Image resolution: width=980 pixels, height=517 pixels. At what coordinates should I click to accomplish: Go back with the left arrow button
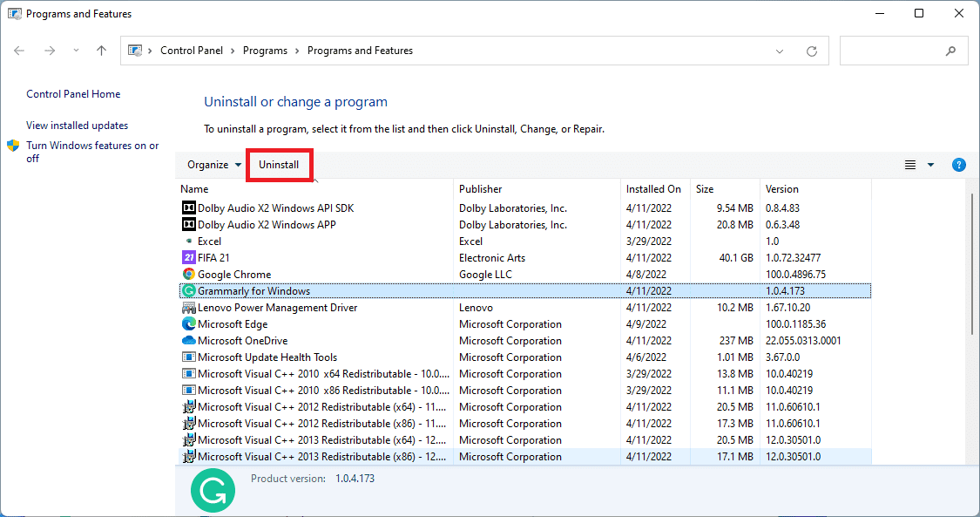pyautogui.click(x=19, y=51)
